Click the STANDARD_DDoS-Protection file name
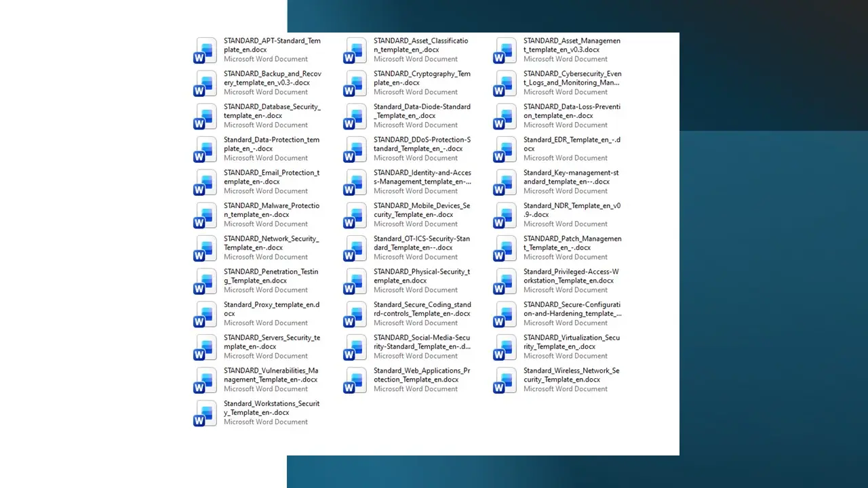This screenshot has width=868, height=488. click(422, 144)
